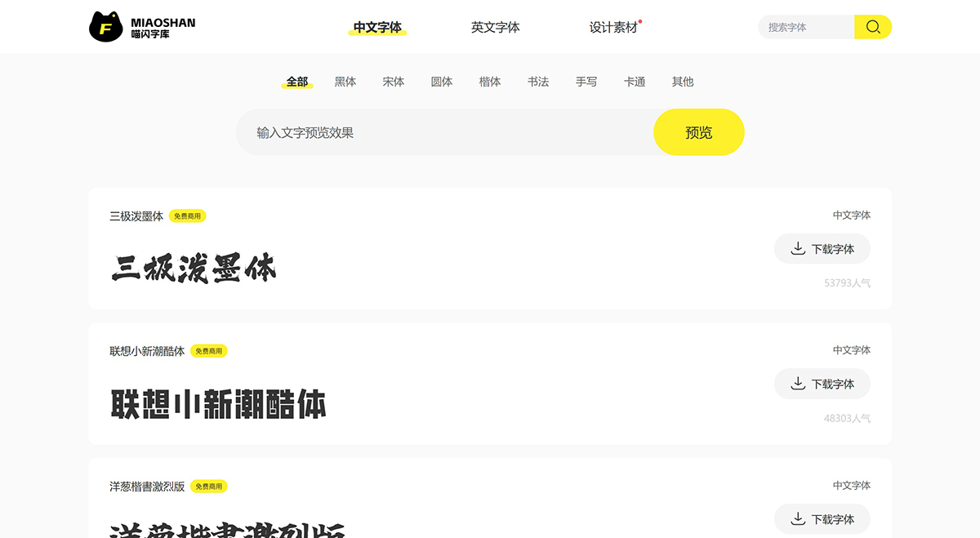Select the 楷体 category
The image size is (980, 538).
click(490, 82)
